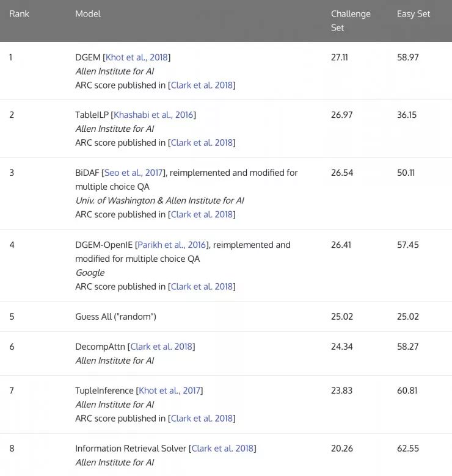Image resolution: width=452 pixels, height=476 pixels.
Task: Open Clark et al. 2018 link in TupleInference row
Action: (202, 419)
